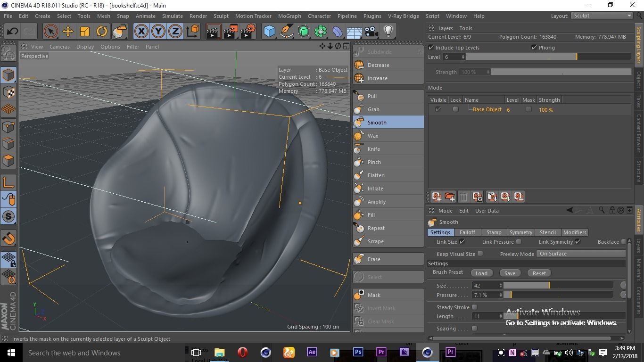Enable the Link Pressure checkbox
Viewport: 644px width, 362px height.
coord(519,242)
